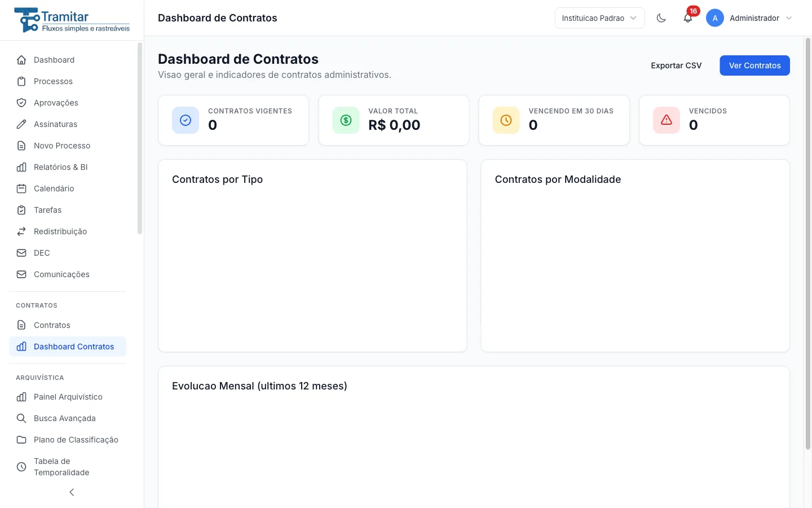The image size is (812, 508).
Task: Click the Tramitar logo
Action: [72, 20]
